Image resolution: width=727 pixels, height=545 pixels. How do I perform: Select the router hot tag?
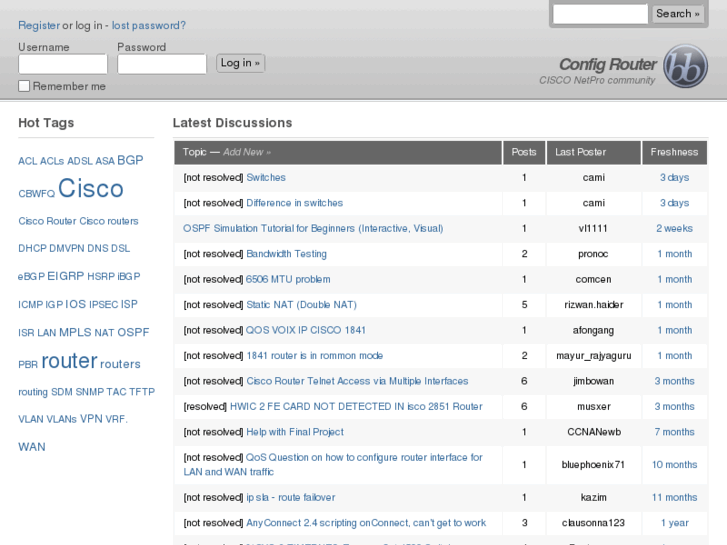69,361
